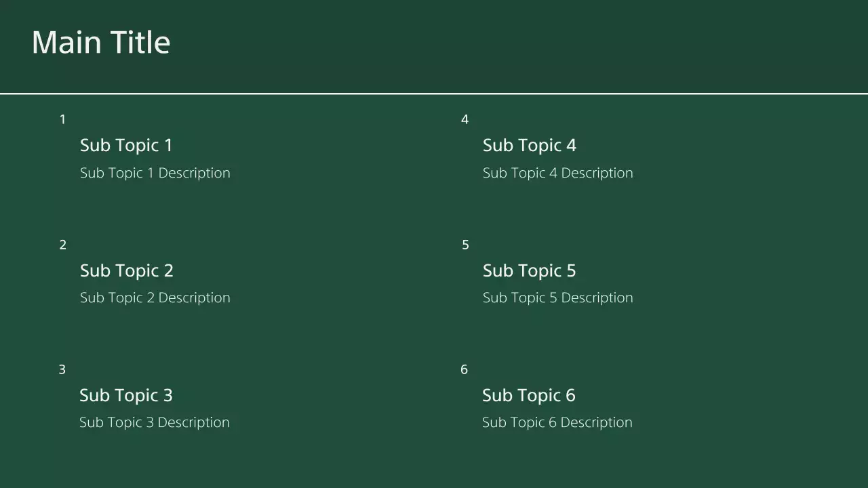Click the Main Title heading
This screenshot has width=868, height=488.
click(x=100, y=42)
